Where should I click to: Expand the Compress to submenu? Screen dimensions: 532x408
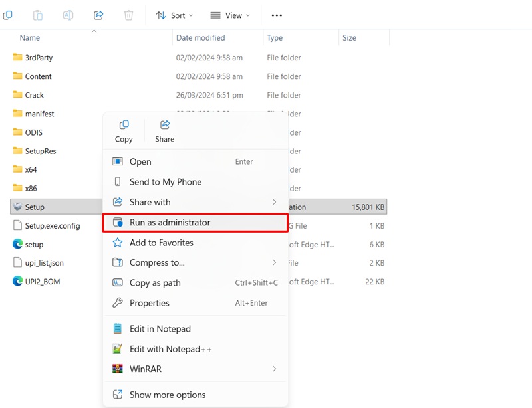274,262
